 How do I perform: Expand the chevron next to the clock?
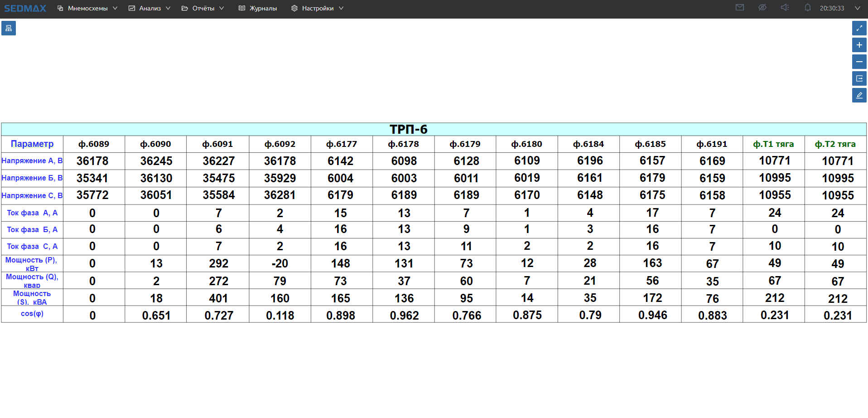point(857,8)
